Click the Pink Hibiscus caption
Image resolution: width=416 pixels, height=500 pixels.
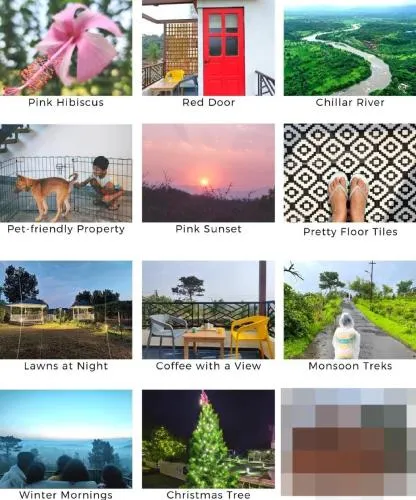66,102
